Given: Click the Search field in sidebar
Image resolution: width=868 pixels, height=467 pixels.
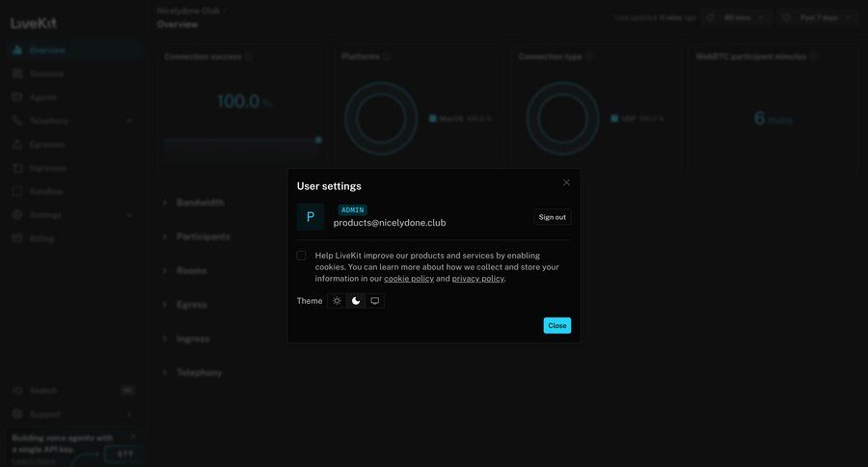Looking at the screenshot, I should [x=72, y=391].
